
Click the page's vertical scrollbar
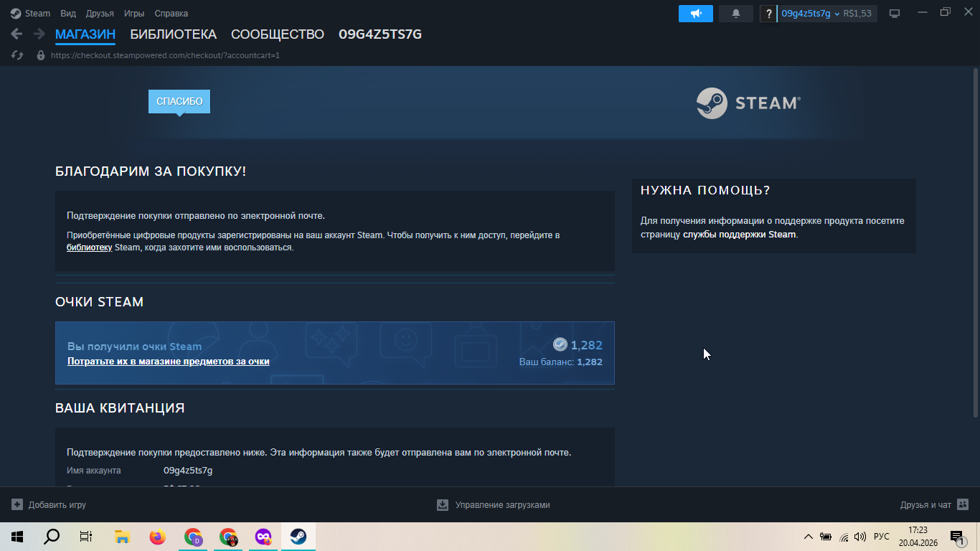coord(975,244)
